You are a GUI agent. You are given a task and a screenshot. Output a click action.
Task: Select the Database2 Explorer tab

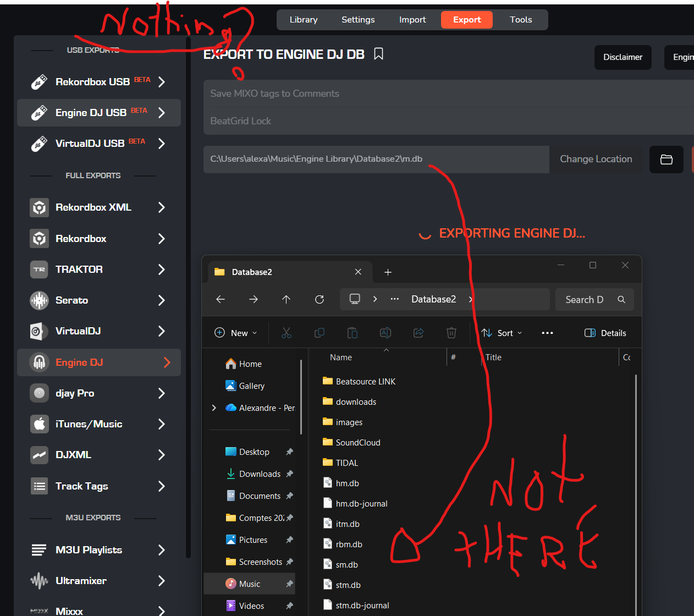click(290, 272)
